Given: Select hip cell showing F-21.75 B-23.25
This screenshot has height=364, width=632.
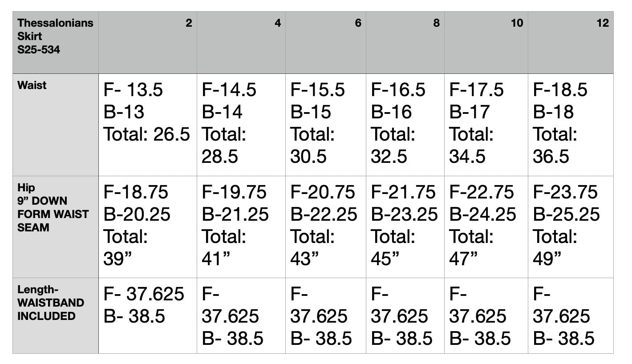Looking at the screenshot, I should [405, 227].
